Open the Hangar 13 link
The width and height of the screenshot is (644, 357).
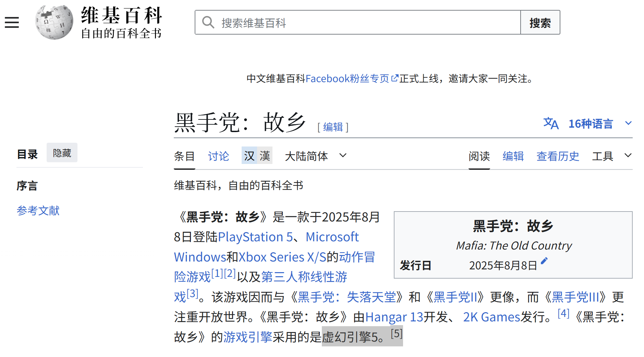[x=394, y=317]
